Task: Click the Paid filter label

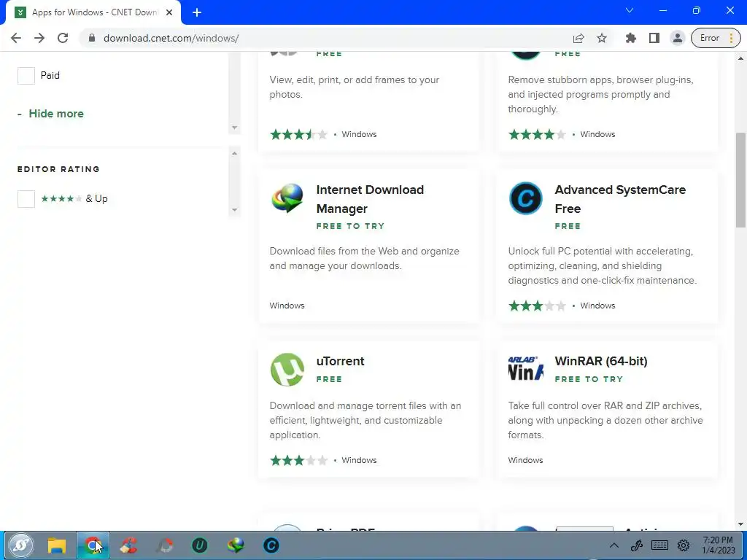Action: [50, 75]
